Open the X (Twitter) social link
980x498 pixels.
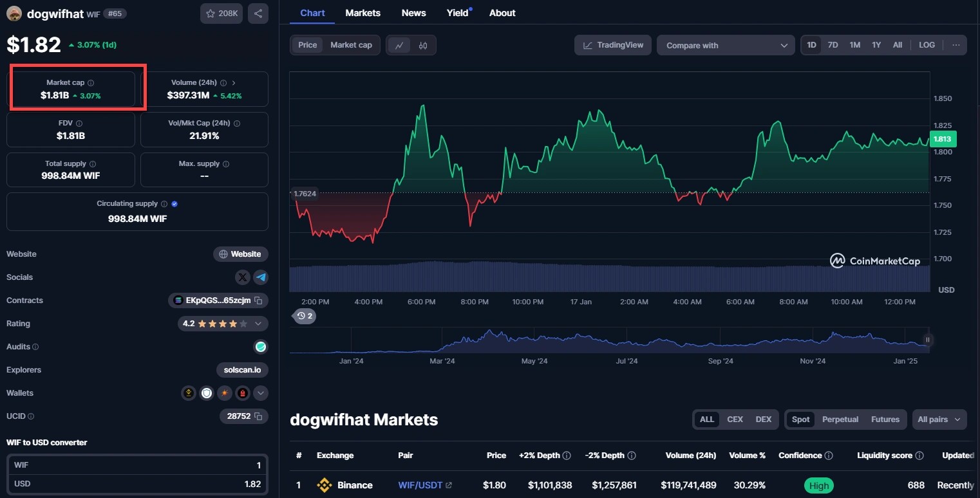pos(243,277)
